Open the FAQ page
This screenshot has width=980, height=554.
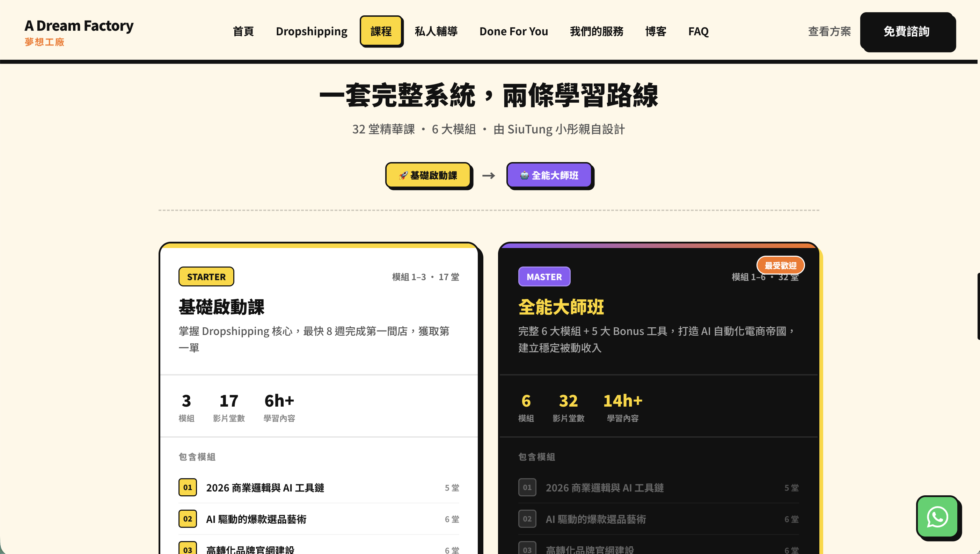pos(698,31)
